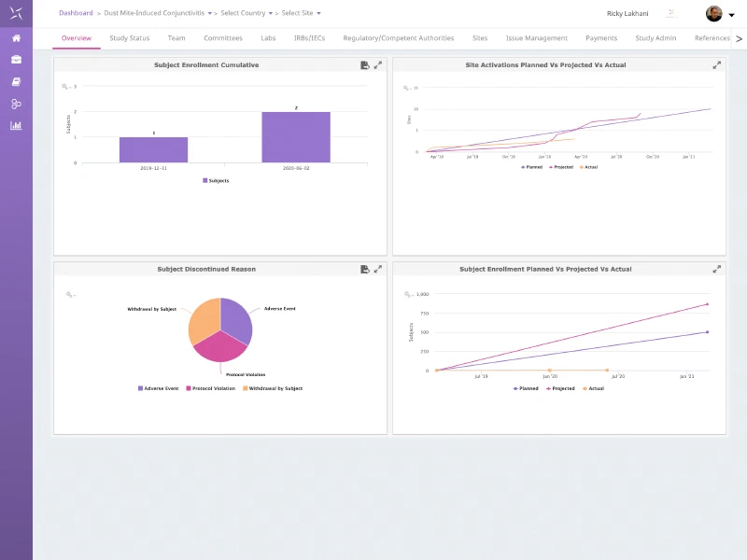Export Subject Discontinued Reason chart data
The image size is (747, 560).
(x=365, y=270)
